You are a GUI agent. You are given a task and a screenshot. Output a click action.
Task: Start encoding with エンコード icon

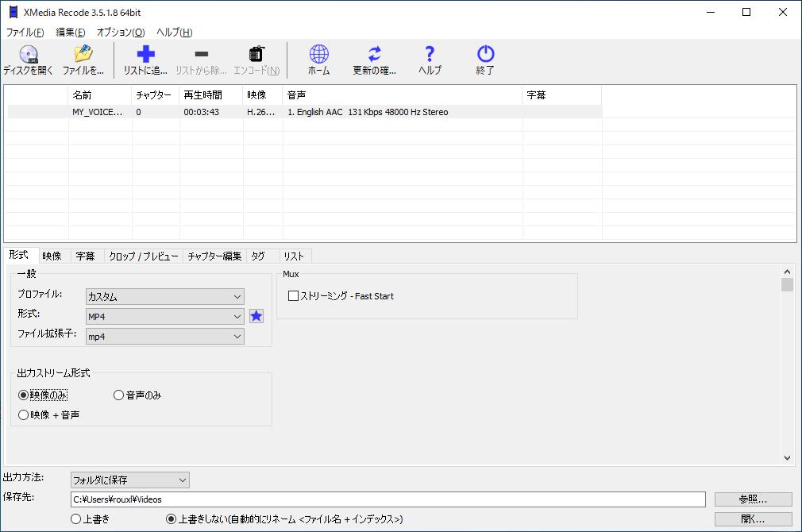(x=256, y=60)
